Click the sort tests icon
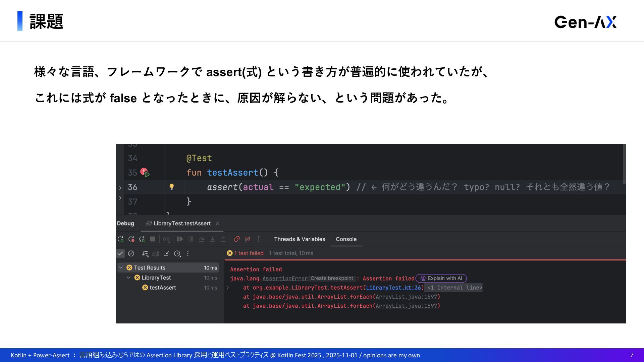Screen dimensions: 644x362 (145, 254)
